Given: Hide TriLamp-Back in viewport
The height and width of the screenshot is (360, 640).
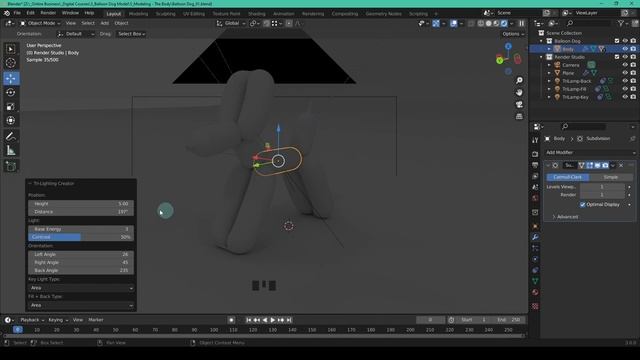Looking at the screenshot, I should [625, 81].
